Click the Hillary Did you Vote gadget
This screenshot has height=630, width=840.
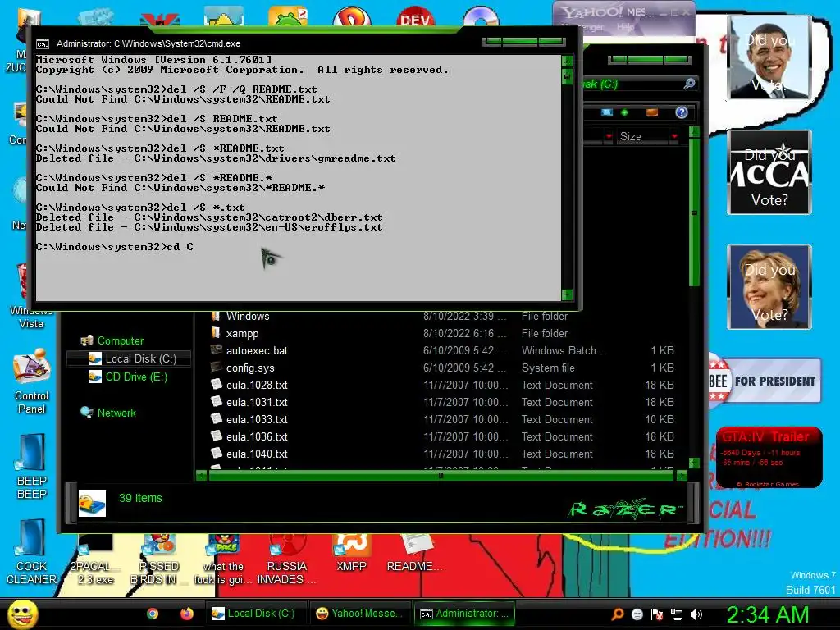pyautogui.click(x=769, y=287)
